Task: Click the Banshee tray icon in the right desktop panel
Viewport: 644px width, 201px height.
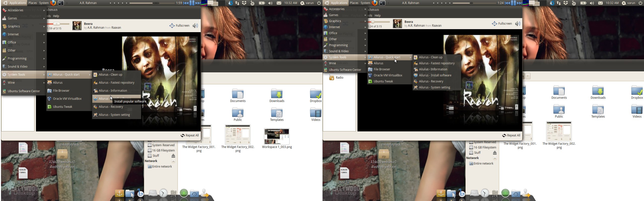Action: coord(574,3)
